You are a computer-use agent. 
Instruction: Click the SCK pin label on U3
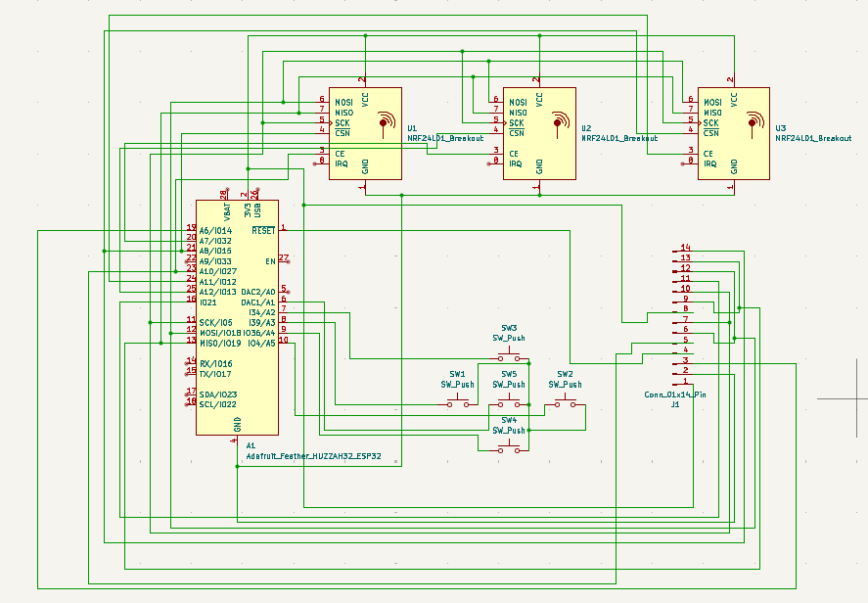tap(711, 123)
